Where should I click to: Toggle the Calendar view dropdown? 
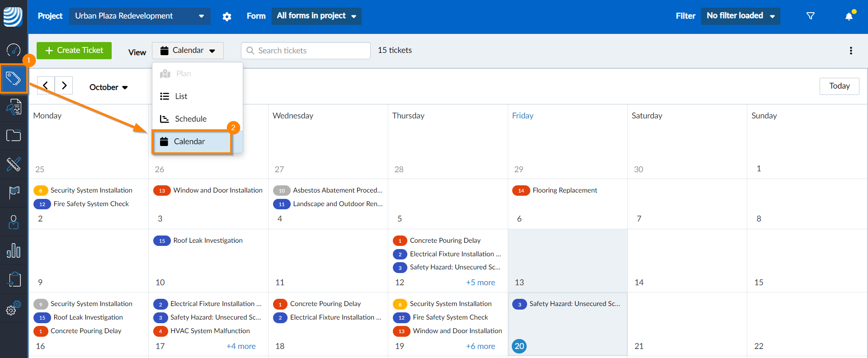[188, 51]
